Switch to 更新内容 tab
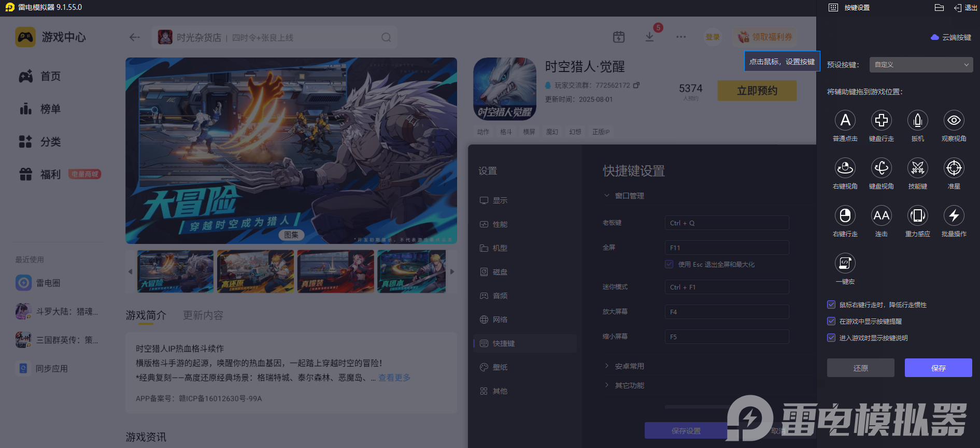This screenshot has width=980, height=448. coord(203,315)
